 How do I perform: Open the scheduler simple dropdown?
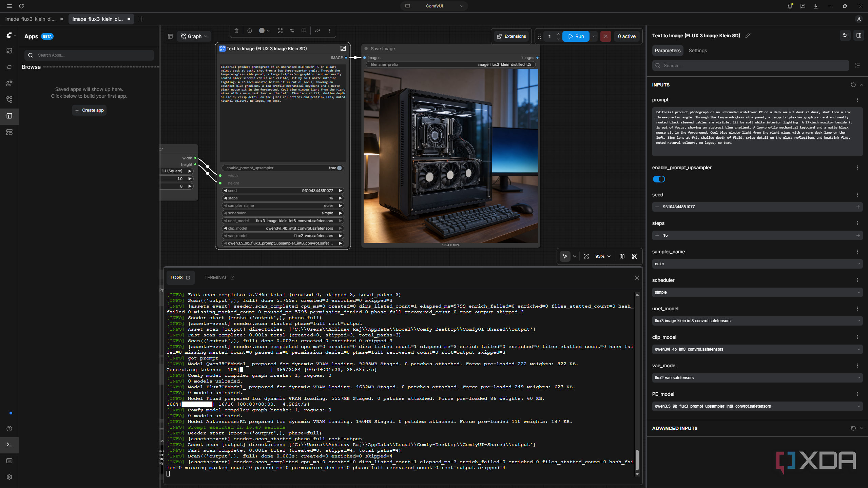pos(757,292)
